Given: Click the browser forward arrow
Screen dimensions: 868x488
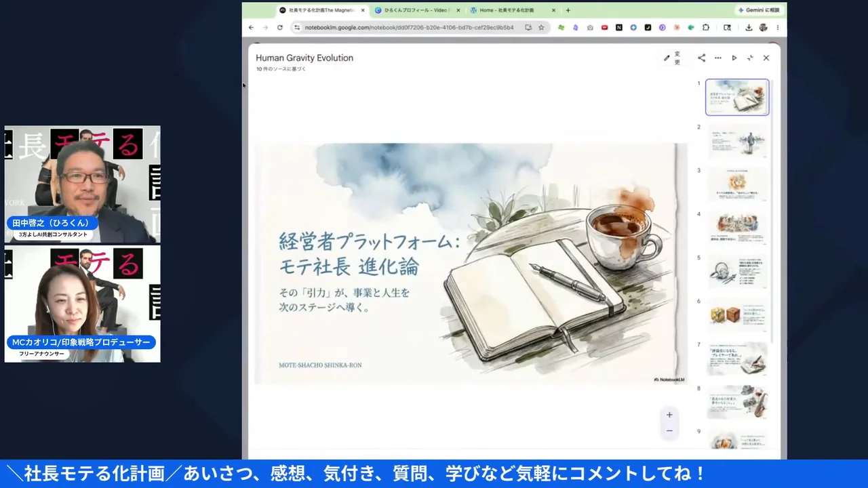Looking at the screenshot, I should tap(265, 28).
